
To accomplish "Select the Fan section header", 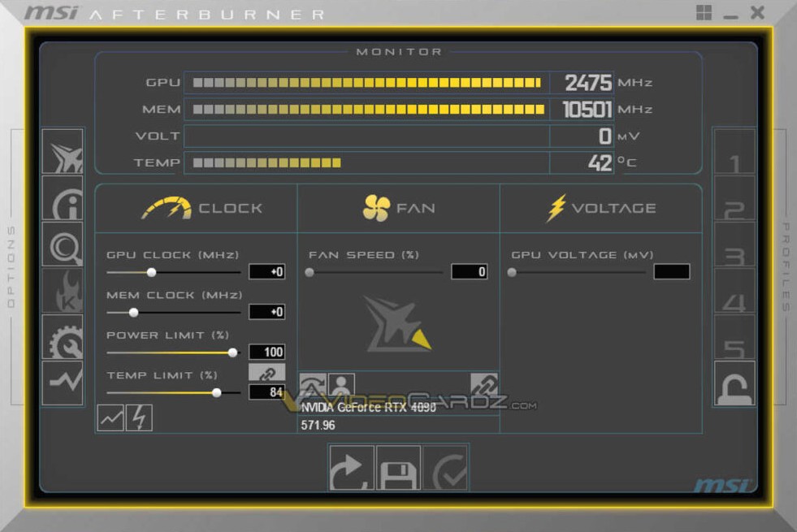I will 399,208.
